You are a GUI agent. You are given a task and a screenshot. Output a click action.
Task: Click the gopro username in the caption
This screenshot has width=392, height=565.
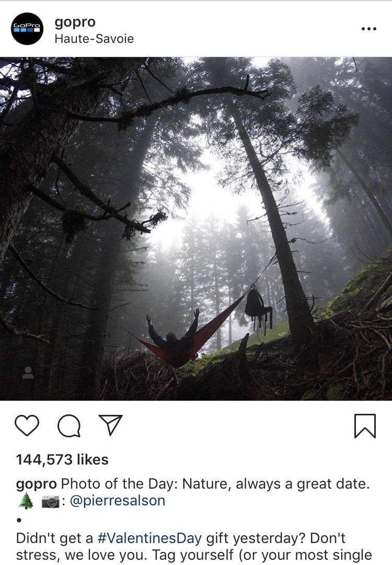(x=37, y=484)
